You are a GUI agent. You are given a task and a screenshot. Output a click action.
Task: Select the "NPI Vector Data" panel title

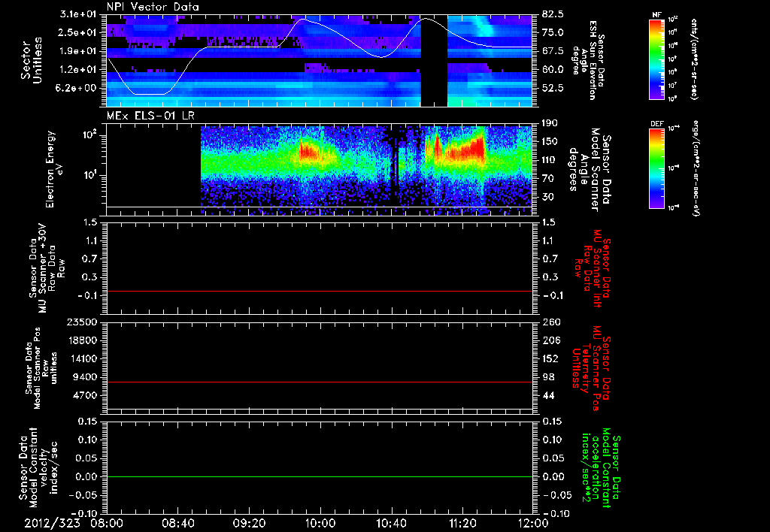point(153,7)
